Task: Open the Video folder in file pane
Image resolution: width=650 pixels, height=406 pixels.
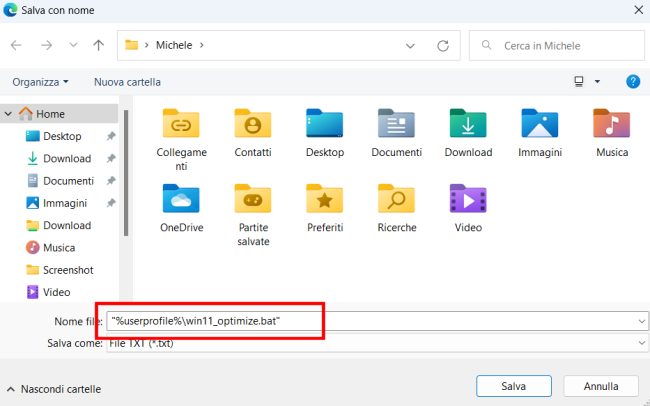Action: (468, 208)
